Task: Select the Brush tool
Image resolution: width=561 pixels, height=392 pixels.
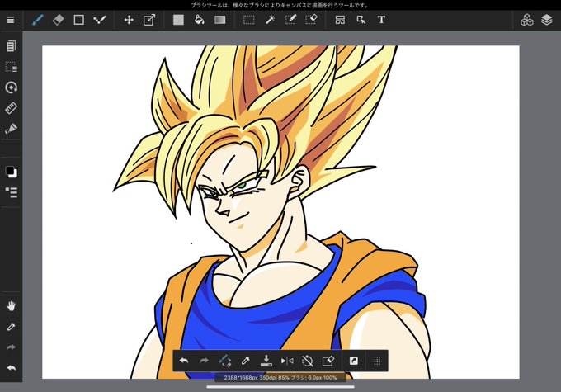Action: pyautogui.click(x=38, y=20)
